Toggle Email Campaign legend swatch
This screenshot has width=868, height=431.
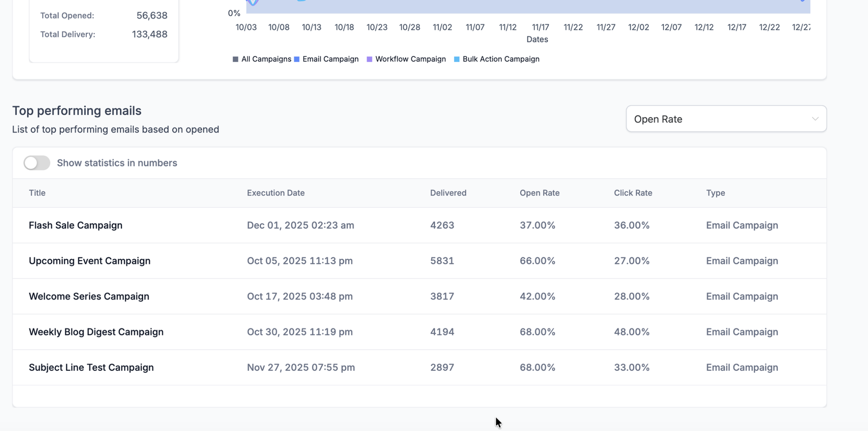(297, 59)
